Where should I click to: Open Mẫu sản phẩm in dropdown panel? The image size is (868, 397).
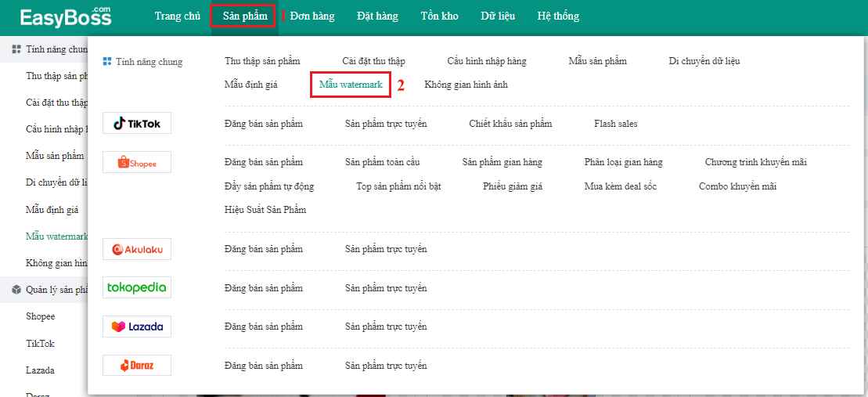[x=597, y=61]
